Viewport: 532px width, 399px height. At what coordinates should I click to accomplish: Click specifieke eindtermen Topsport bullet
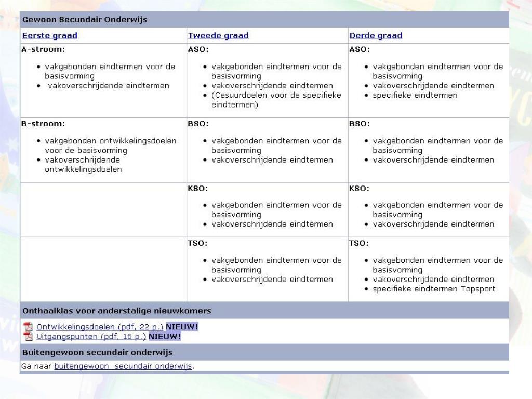tap(434, 289)
